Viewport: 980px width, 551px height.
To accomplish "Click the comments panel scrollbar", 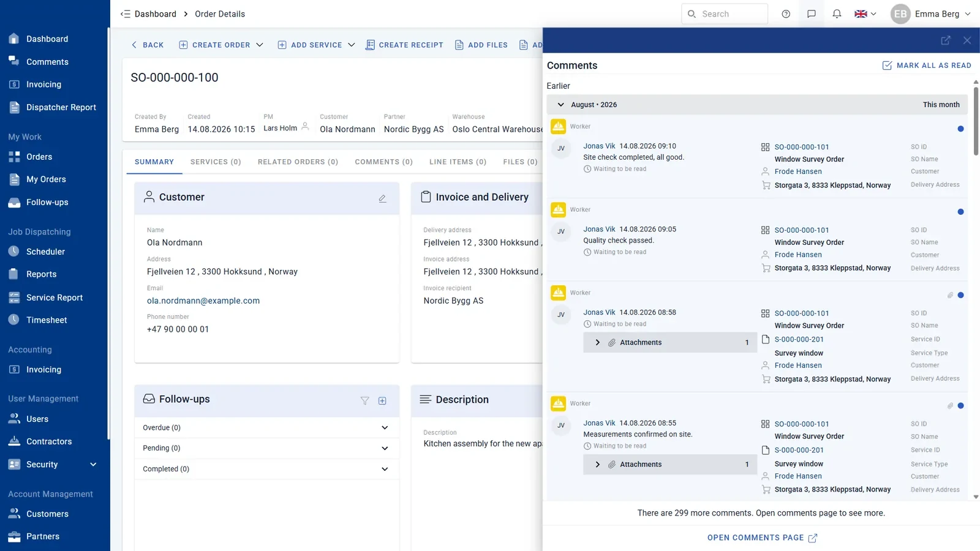I will coord(976,121).
